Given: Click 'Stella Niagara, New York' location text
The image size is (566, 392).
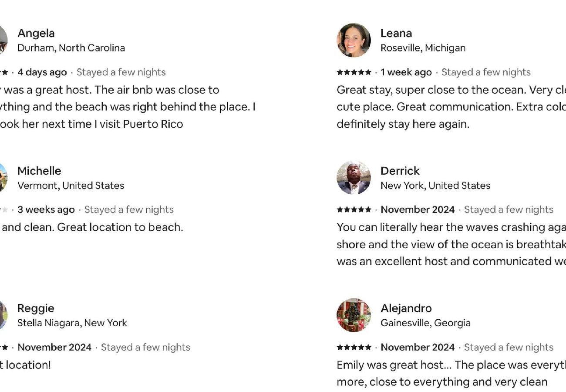Looking at the screenshot, I should click(x=72, y=323).
